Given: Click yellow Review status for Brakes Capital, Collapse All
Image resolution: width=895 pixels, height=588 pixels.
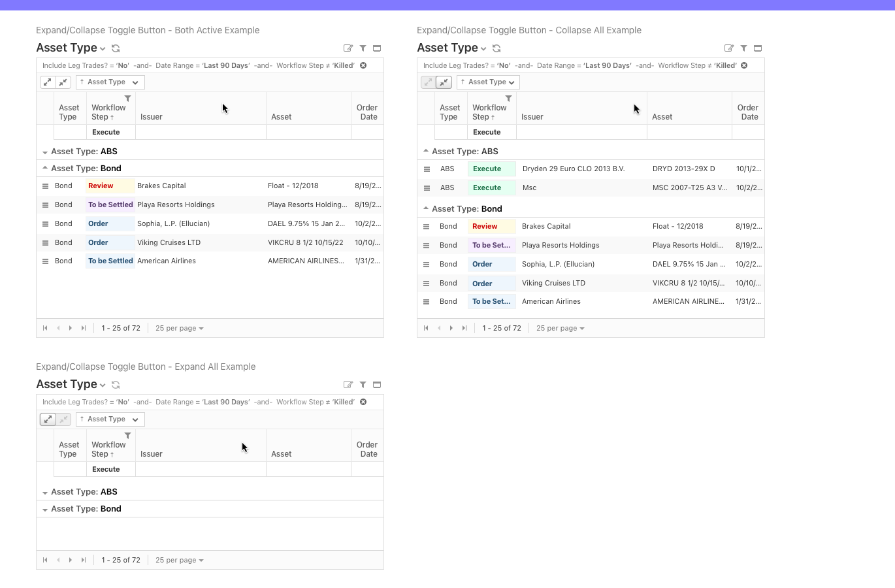Looking at the screenshot, I should point(491,227).
